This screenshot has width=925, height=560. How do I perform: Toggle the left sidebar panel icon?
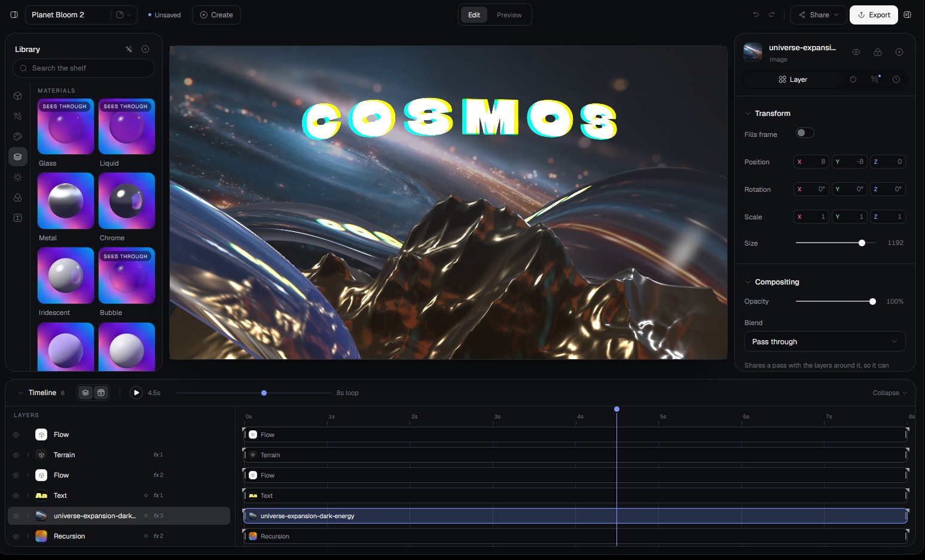(14, 15)
